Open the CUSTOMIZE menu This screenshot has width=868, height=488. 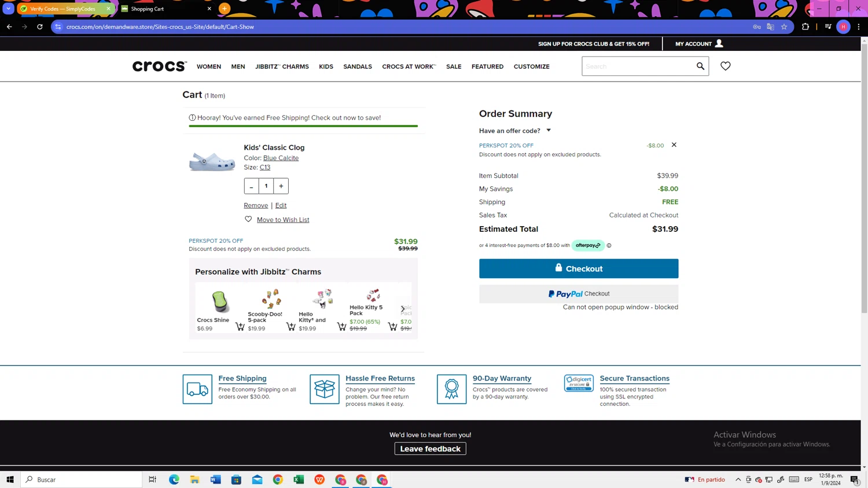coord(531,66)
